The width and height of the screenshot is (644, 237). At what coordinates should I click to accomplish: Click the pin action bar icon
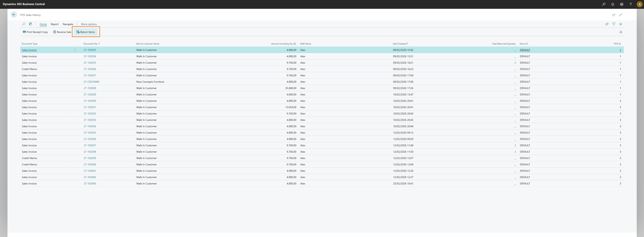(x=621, y=32)
